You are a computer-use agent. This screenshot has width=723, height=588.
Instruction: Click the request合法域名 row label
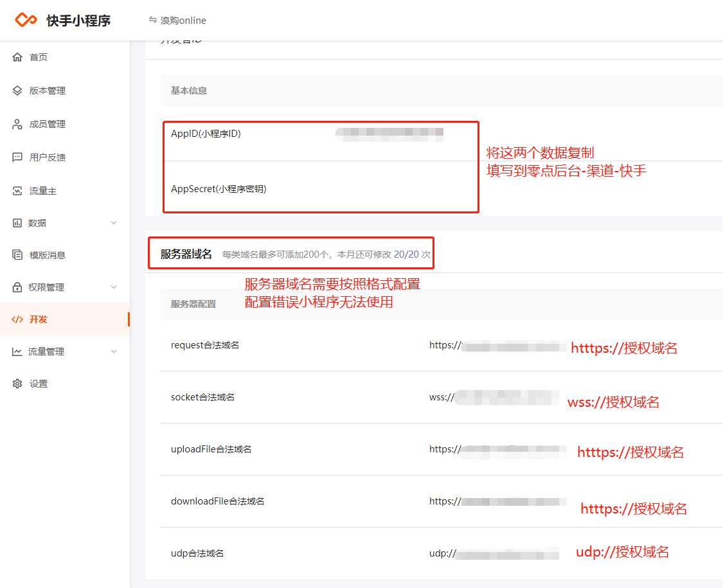point(205,346)
